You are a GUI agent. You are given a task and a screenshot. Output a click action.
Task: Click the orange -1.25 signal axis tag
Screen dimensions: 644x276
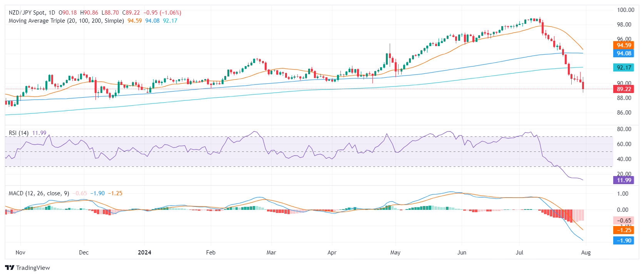click(x=624, y=230)
